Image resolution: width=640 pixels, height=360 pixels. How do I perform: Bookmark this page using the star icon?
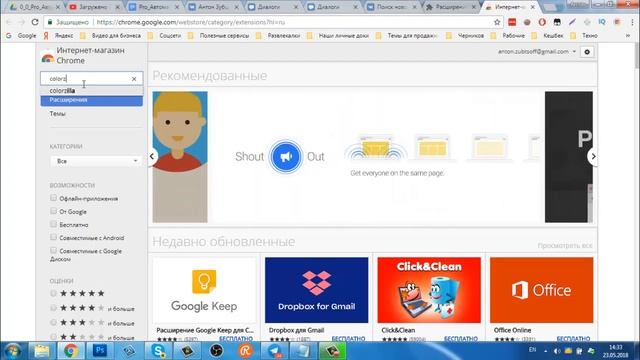[x=497, y=22]
